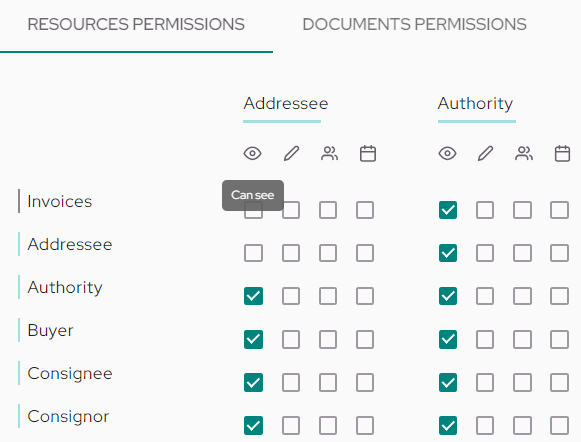Uncheck Authority view permission for Consignor row
Image resolution: width=581 pixels, height=442 pixels.
pyautogui.click(x=448, y=425)
